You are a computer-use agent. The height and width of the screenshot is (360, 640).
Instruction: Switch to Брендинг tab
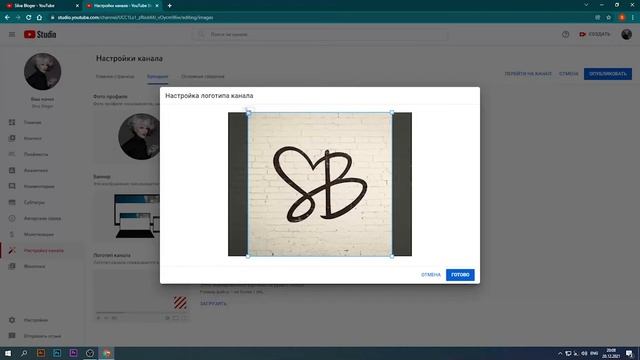158,76
